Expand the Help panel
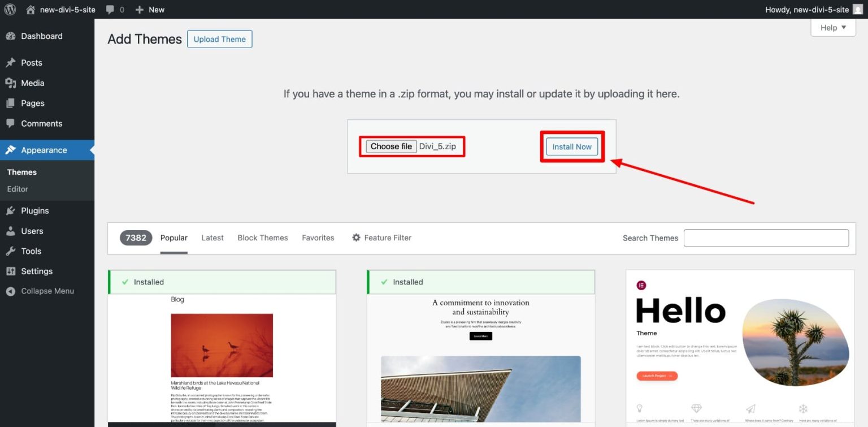 [832, 27]
